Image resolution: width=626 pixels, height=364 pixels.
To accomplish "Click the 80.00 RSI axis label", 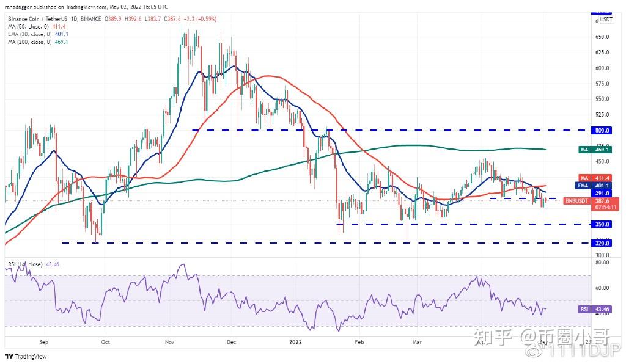I will 602,263.
